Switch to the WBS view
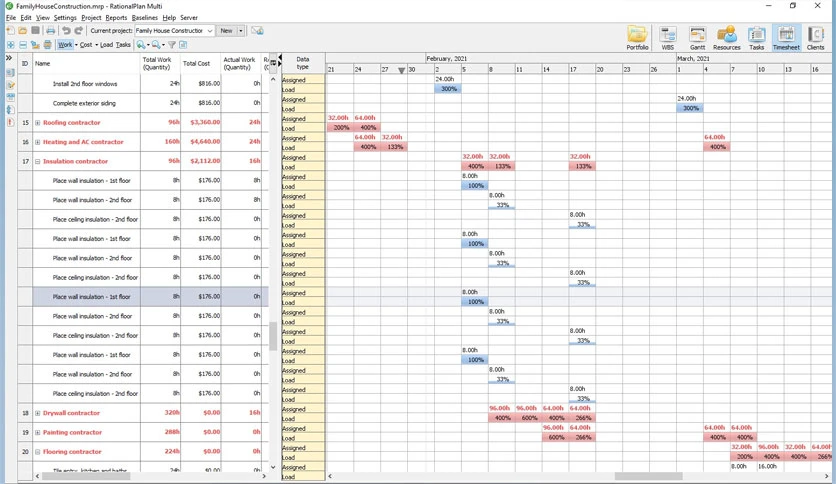 [x=668, y=38]
